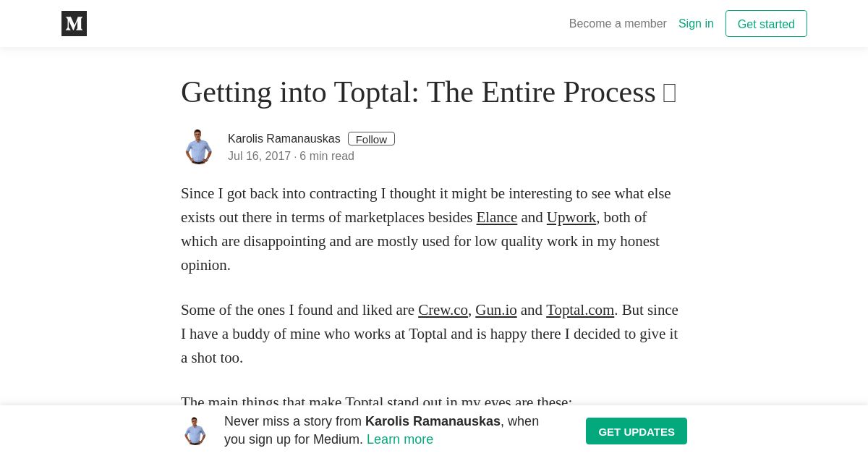Select Sign in from the header
868x456 pixels.
(x=696, y=24)
